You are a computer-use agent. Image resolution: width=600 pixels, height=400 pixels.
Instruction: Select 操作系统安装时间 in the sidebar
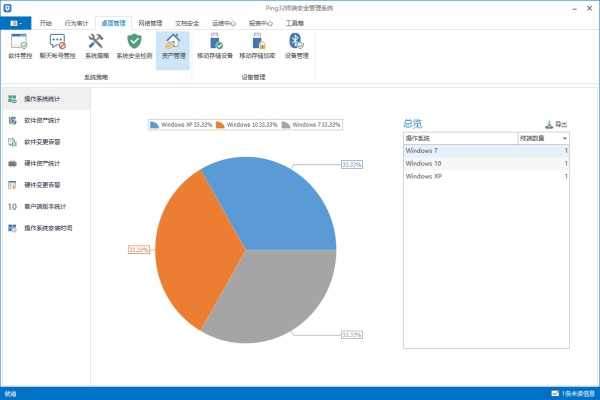point(46,228)
